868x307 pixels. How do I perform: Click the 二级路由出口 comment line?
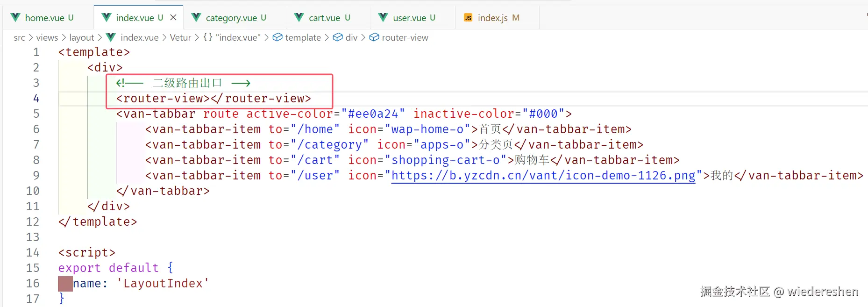tap(183, 83)
